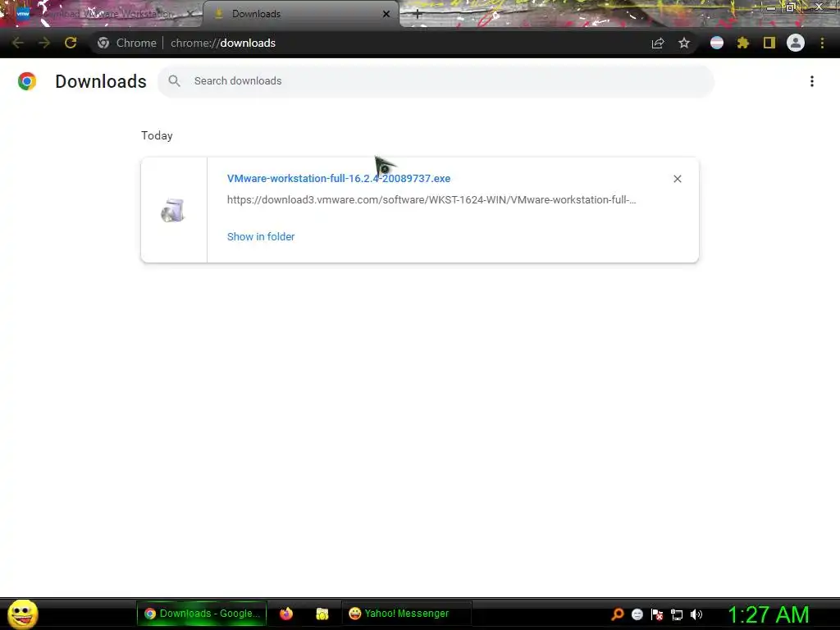Bookmark this page with the star icon
This screenshot has height=630, width=840.
coord(684,43)
